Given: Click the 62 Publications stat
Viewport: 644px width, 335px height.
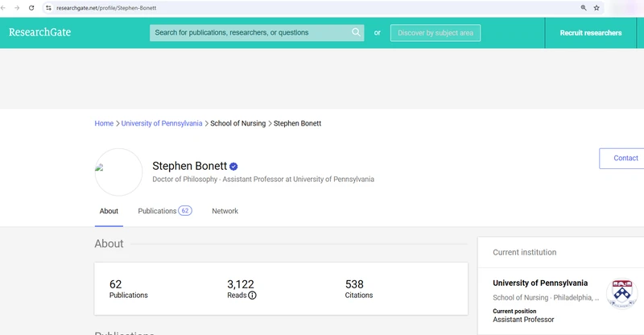Looking at the screenshot, I should click(x=129, y=289).
